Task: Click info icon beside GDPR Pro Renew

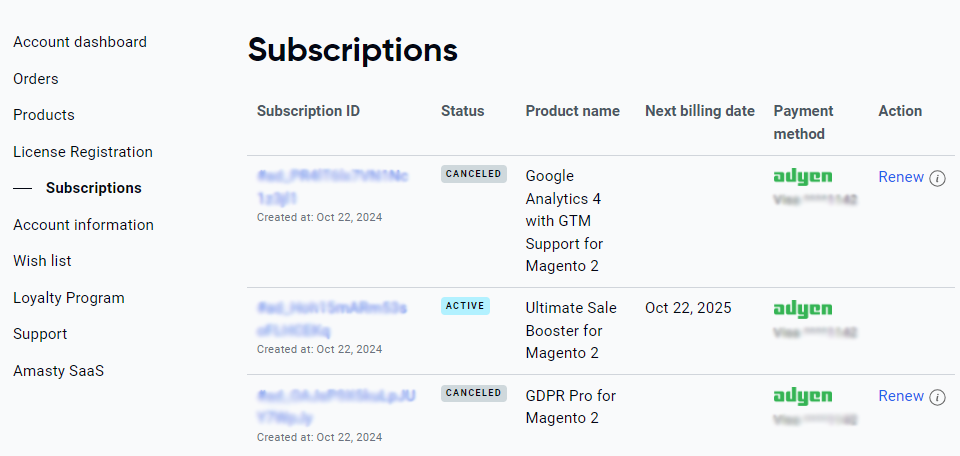Action: [x=937, y=397]
